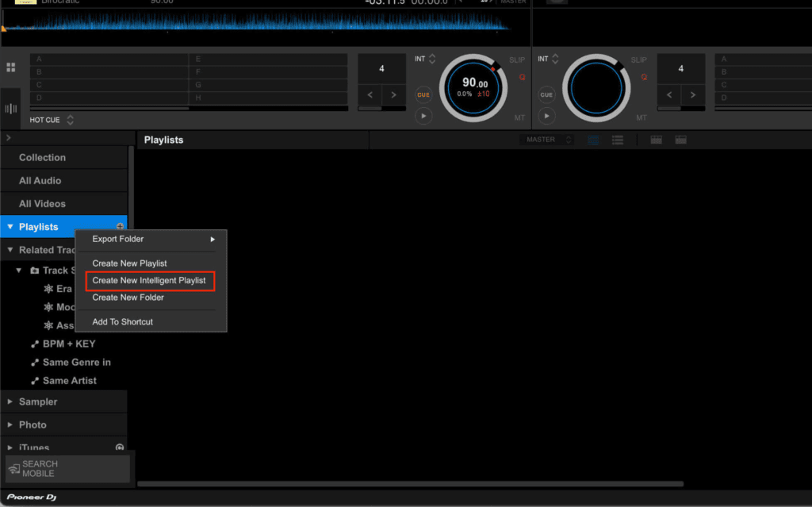Viewport: 812px width, 507px height.
Task: Select Create New Intelligent Playlist
Action: click(149, 281)
